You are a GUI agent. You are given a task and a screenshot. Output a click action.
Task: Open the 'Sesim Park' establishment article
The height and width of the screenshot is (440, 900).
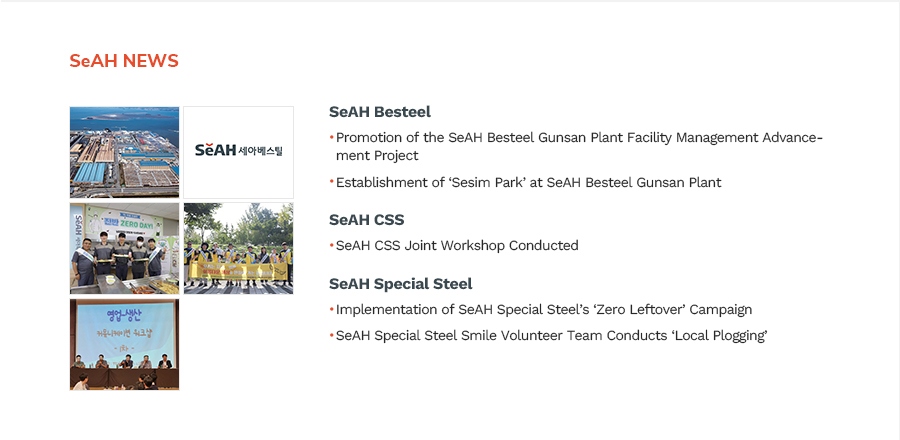[529, 182]
